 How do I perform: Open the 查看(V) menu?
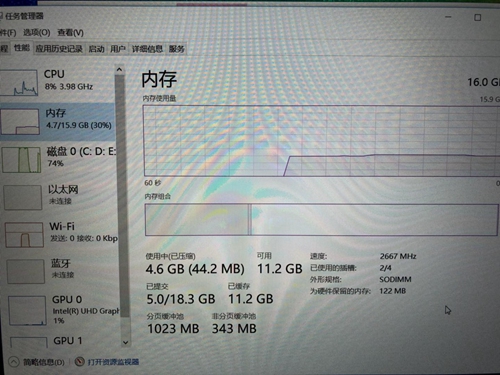70,33
